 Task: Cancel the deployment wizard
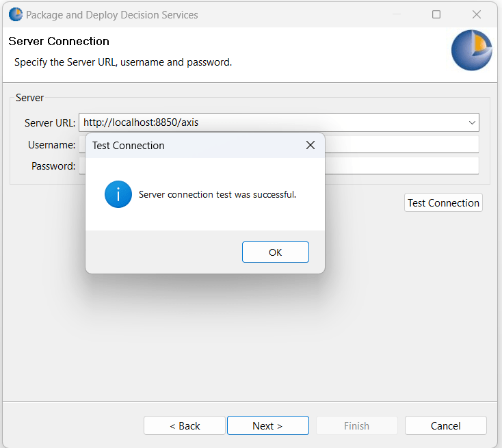pyautogui.click(x=445, y=425)
